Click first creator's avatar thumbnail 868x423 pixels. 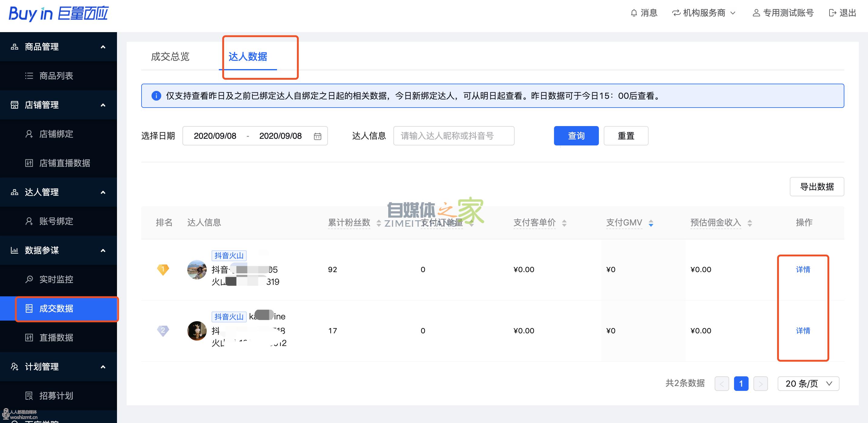point(197,269)
